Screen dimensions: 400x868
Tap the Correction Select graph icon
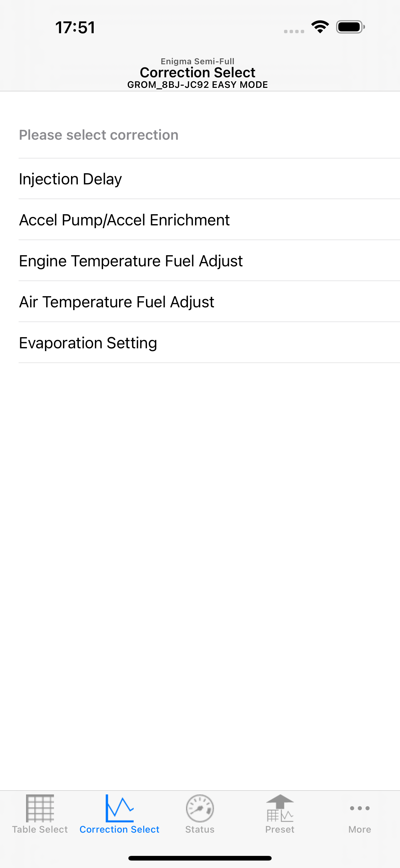click(119, 808)
